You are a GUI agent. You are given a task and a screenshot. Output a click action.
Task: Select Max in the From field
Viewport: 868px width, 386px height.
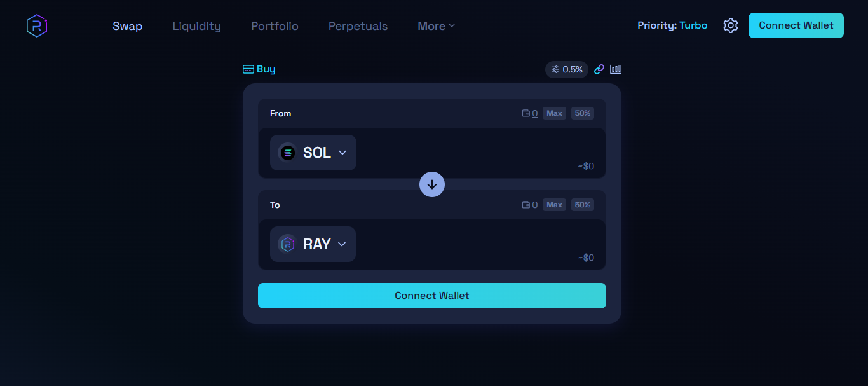554,113
